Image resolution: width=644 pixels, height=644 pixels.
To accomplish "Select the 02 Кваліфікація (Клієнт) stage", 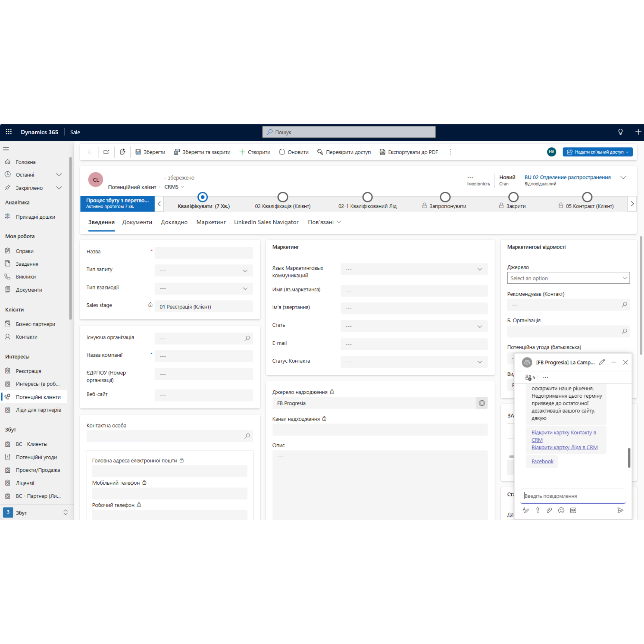I will 283,197.
